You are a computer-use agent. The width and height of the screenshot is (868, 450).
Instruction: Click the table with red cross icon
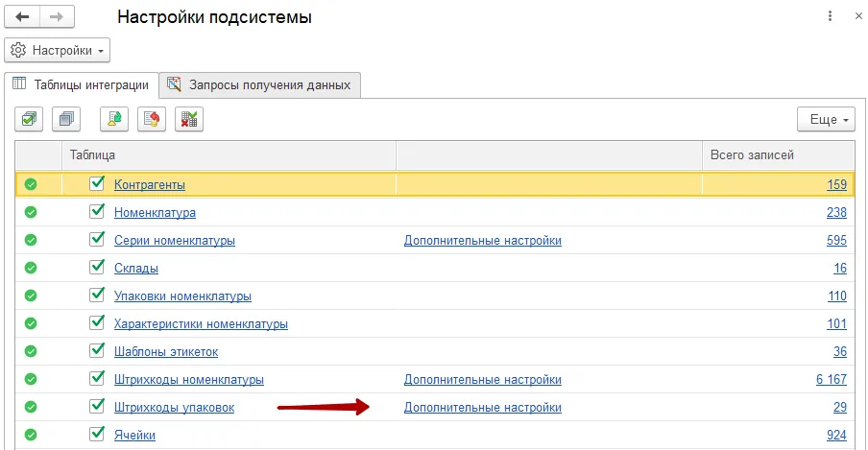pos(189,119)
